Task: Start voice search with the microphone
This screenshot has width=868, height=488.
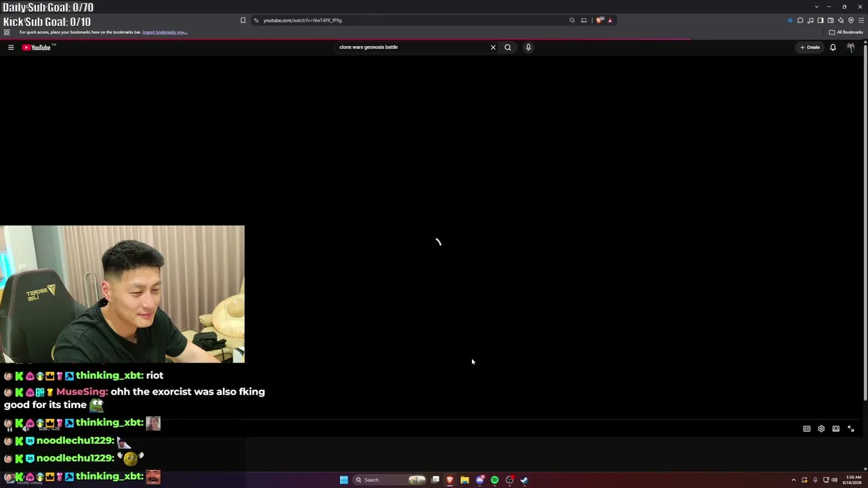Action: click(x=528, y=47)
